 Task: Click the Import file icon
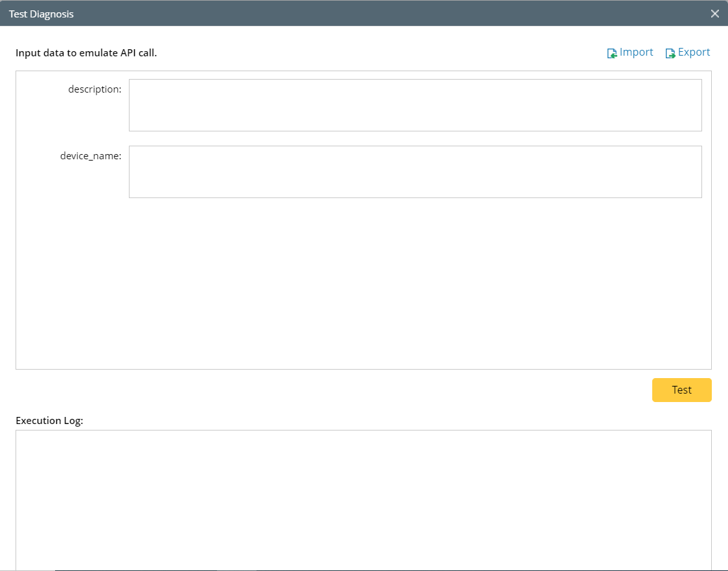pyautogui.click(x=611, y=53)
